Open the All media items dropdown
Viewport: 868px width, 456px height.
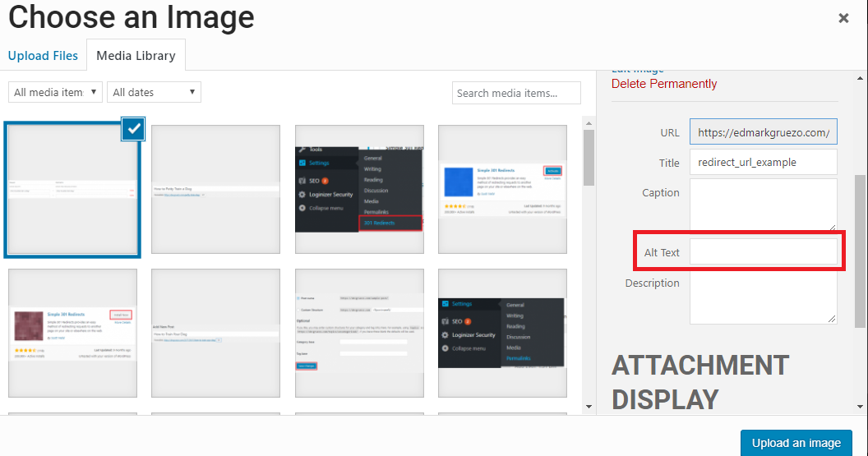pos(55,92)
